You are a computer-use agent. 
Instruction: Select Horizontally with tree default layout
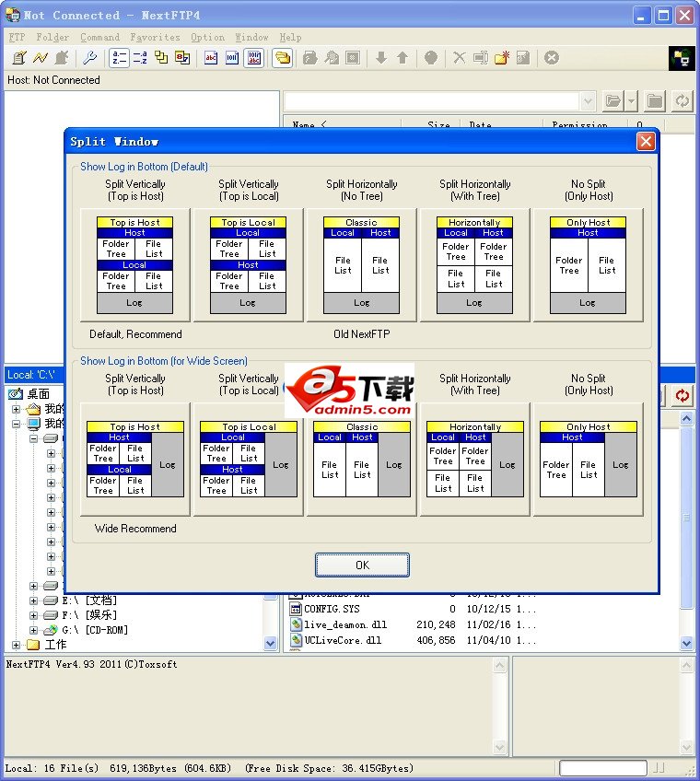(x=474, y=264)
